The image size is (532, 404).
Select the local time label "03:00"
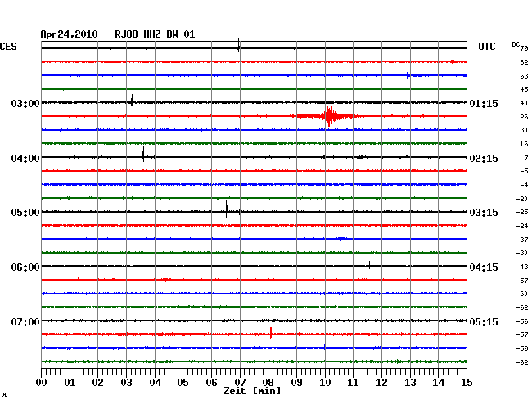coord(25,103)
